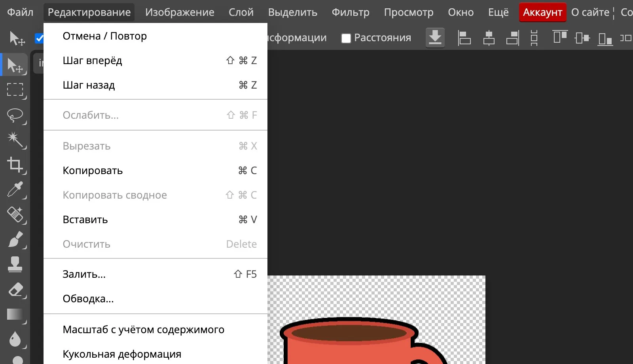
Task: Open the О сайте link
Action: [x=590, y=12]
